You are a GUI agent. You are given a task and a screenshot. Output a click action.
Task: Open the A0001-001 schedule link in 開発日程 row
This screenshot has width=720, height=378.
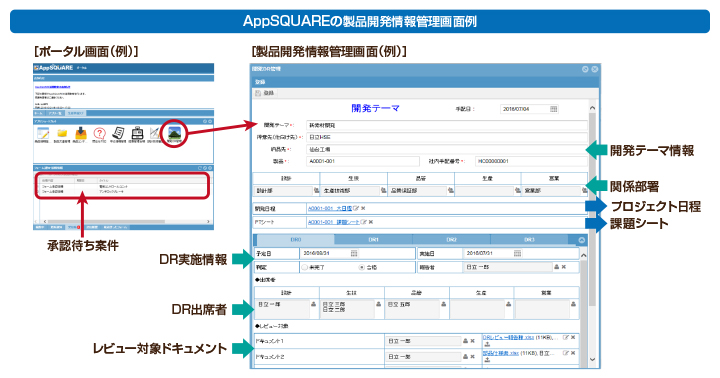(x=330, y=209)
